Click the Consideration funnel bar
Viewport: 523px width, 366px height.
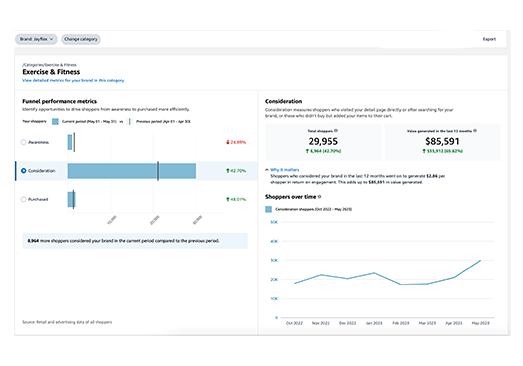click(132, 171)
